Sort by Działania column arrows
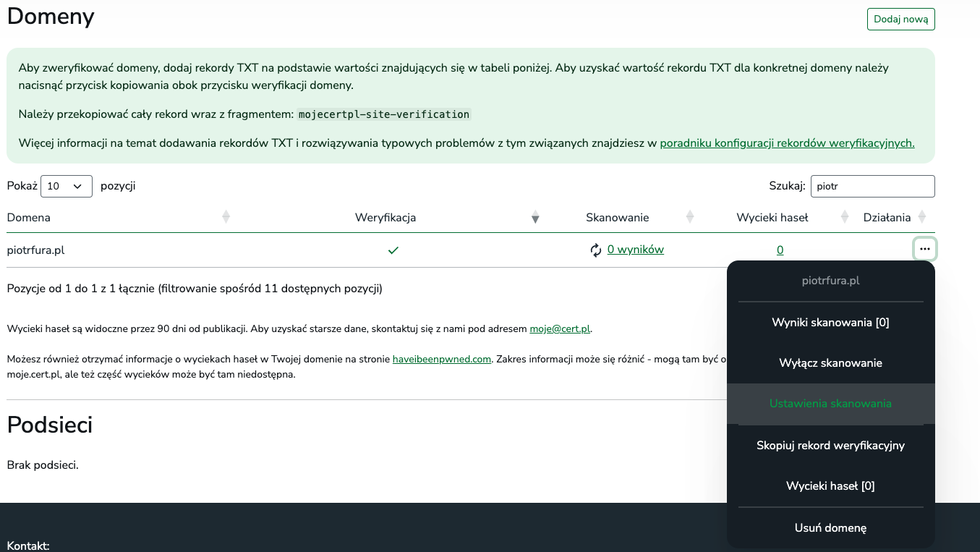 [922, 217]
